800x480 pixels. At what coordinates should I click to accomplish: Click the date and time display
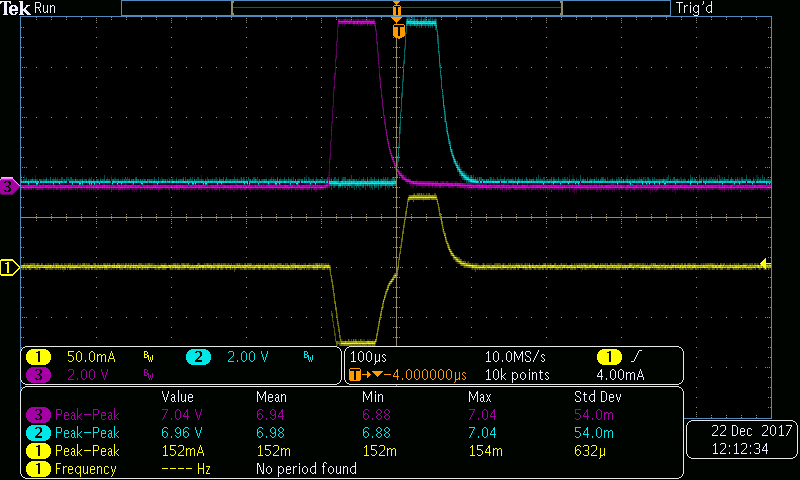point(741,441)
